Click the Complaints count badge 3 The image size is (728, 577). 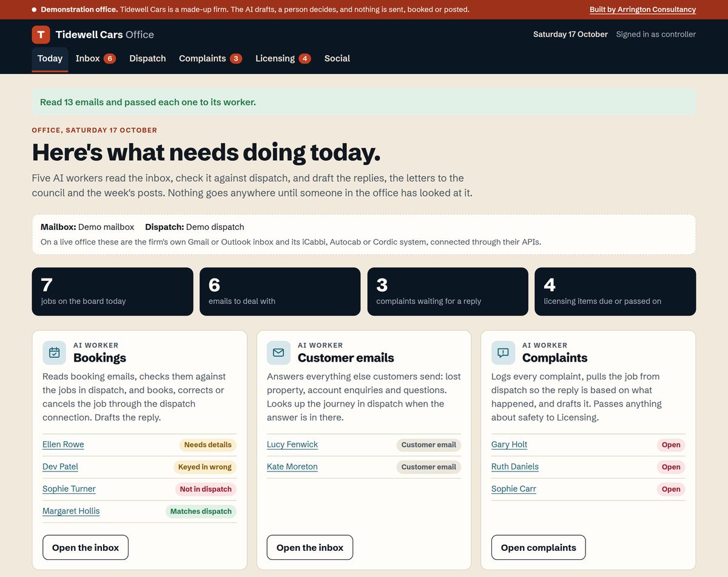point(236,59)
